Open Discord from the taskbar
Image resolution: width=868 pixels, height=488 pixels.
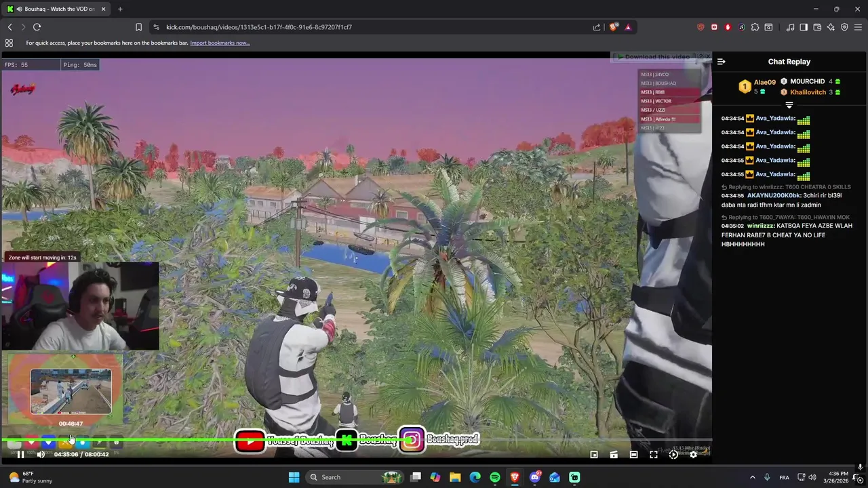click(x=535, y=477)
